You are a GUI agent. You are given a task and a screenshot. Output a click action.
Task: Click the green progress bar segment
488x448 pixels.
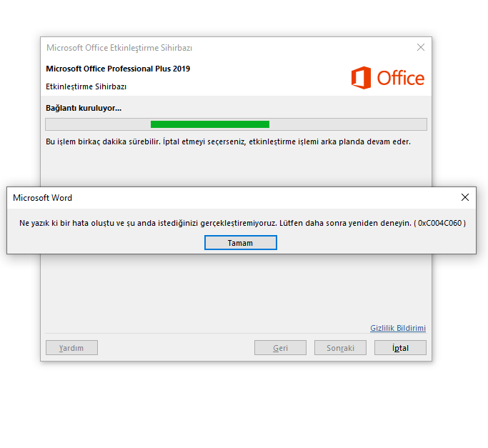click(210, 124)
